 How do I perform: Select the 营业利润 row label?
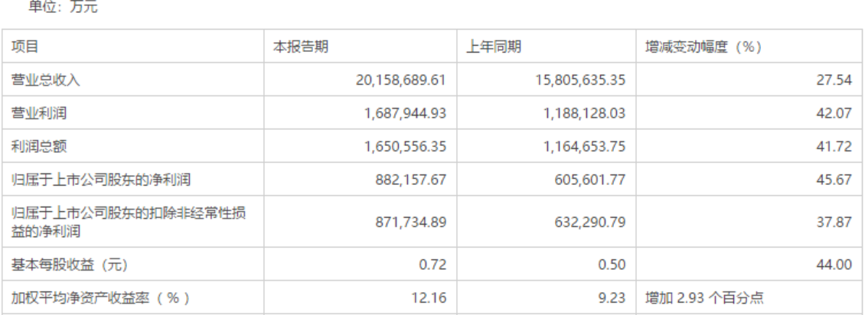coord(33,112)
